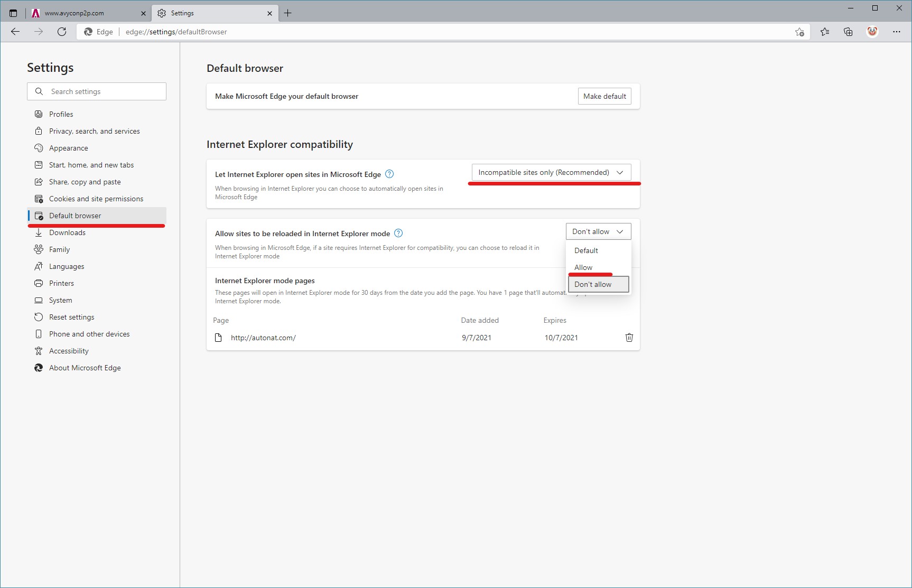Open the Favorites list icon

pyautogui.click(x=825, y=32)
